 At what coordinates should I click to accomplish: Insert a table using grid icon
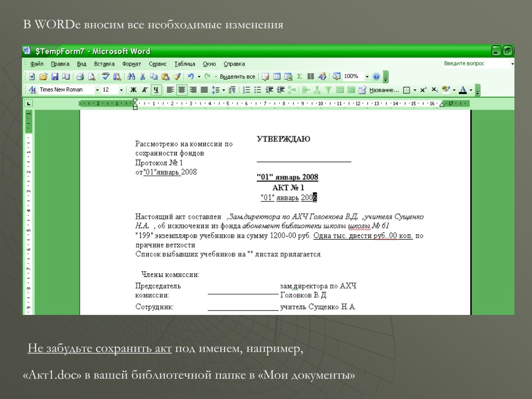click(x=277, y=76)
